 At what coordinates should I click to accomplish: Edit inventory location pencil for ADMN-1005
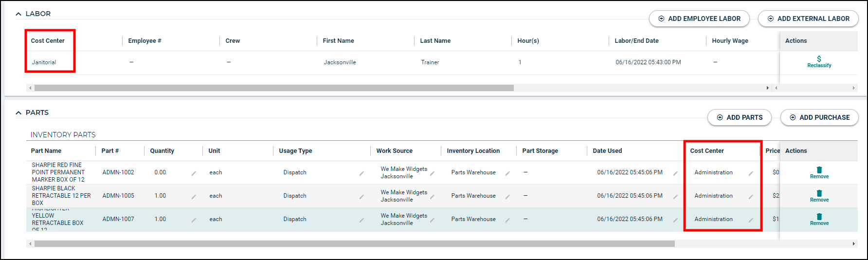click(507, 197)
